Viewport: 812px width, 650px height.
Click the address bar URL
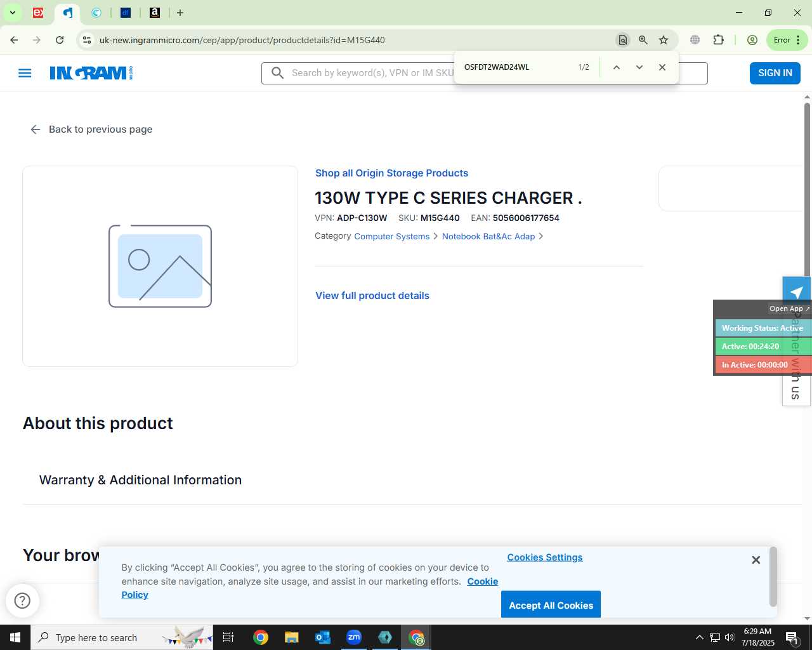[x=242, y=40]
